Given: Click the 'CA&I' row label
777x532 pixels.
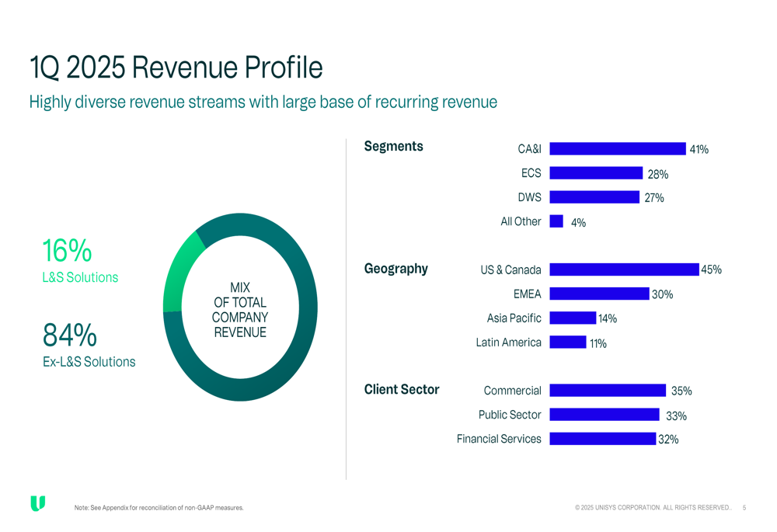Looking at the screenshot, I should (x=529, y=148).
